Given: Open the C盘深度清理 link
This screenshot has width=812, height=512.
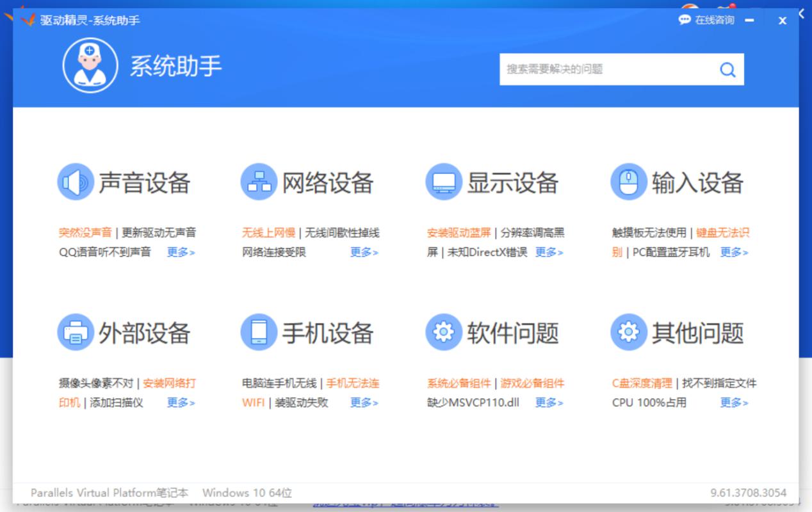Looking at the screenshot, I should pyautogui.click(x=642, y=383).
